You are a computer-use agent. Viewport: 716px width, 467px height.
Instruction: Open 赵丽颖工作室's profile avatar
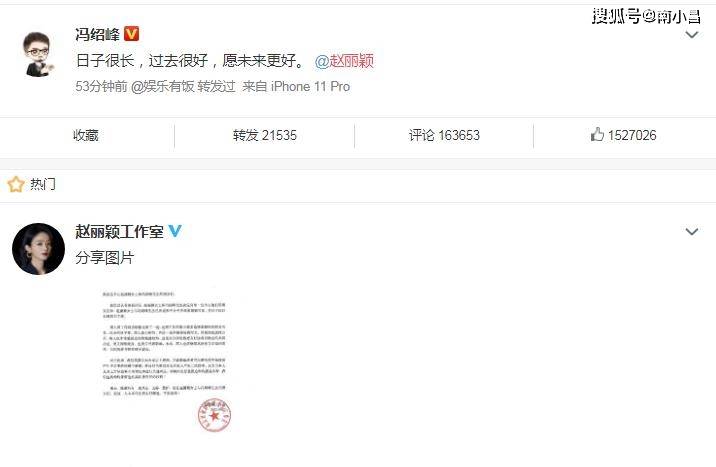coord(38,249)
